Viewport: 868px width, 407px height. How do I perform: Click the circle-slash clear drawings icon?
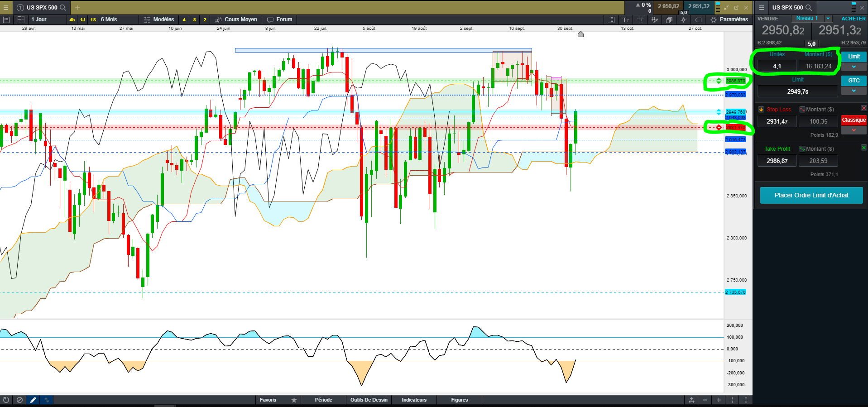(19, 400)
